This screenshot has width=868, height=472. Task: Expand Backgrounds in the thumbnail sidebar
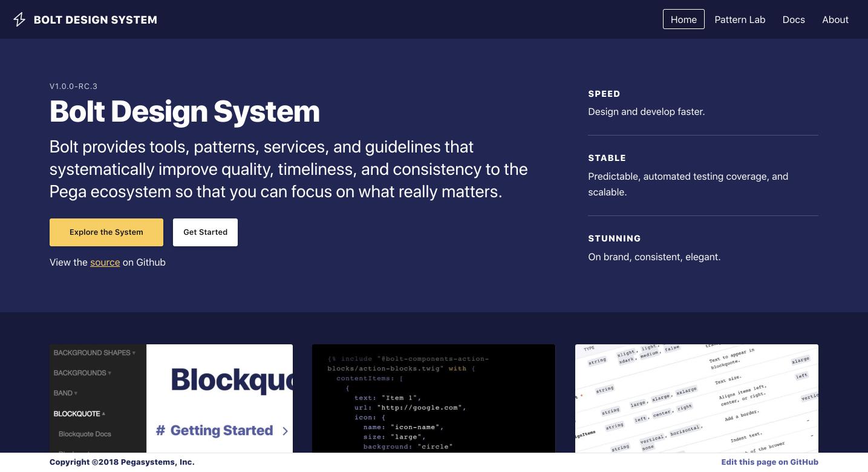point(82,373)
